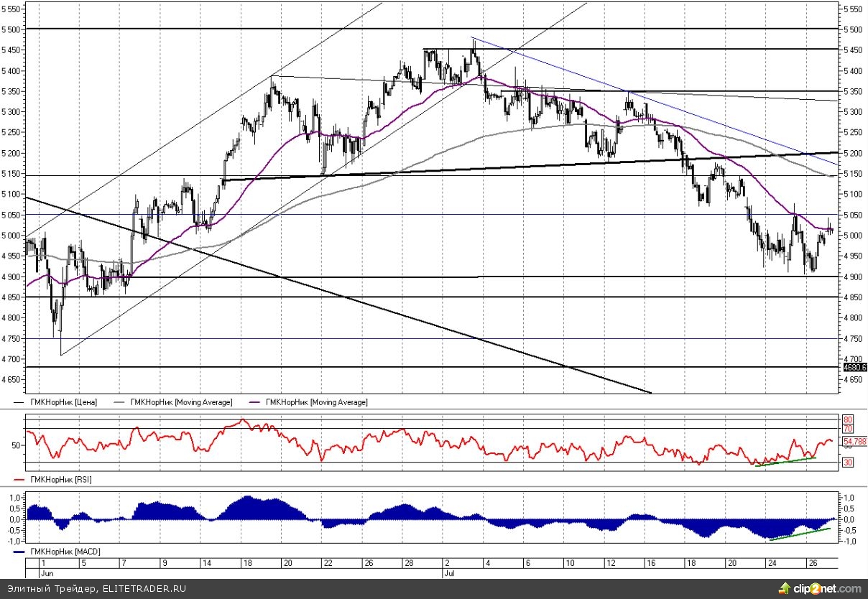This screenshot has height=599, width=868.
Task: Click the 54.788 RSI value label
Action: [854, 441]
